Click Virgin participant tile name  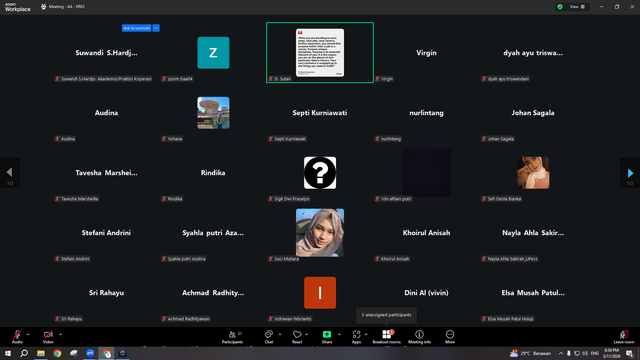(426, 53)
